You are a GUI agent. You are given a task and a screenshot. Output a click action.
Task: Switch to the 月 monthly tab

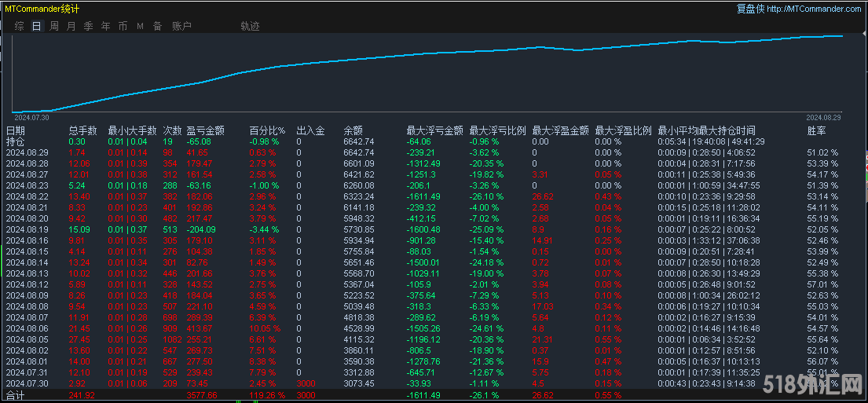(x=71, y=26)
